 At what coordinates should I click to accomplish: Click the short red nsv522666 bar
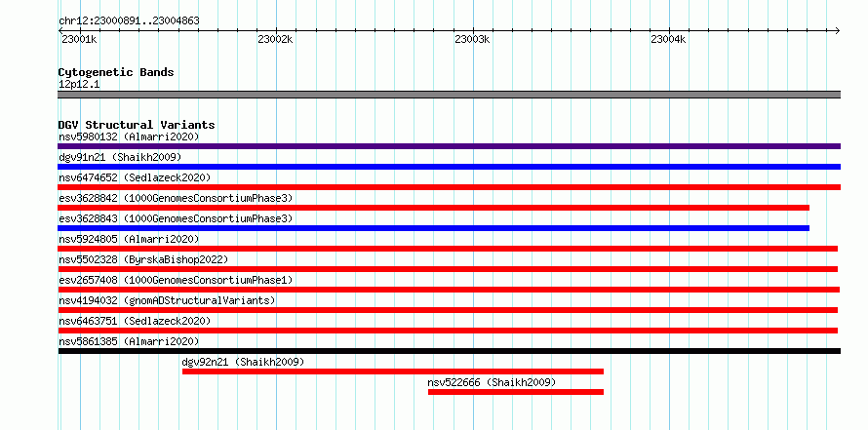tap(516, 392)
